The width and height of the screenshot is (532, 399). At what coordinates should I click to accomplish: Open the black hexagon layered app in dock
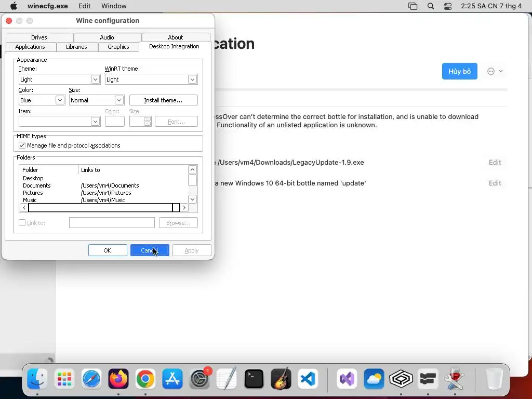[401, 379]
